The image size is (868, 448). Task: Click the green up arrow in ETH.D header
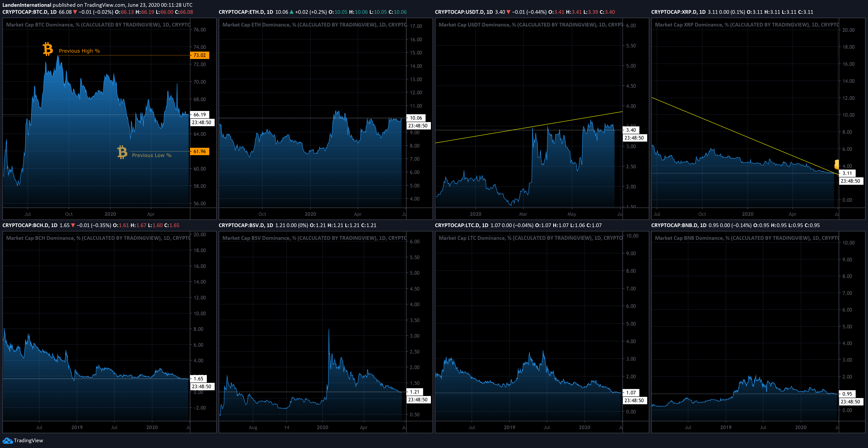pyautogui.click(x=292, y=12)
